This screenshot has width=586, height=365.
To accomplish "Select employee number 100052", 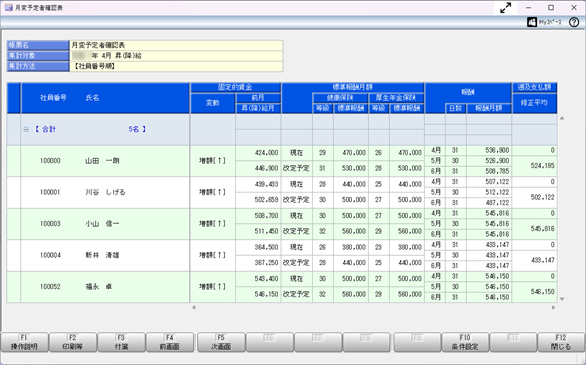I will tap(50, 287).
